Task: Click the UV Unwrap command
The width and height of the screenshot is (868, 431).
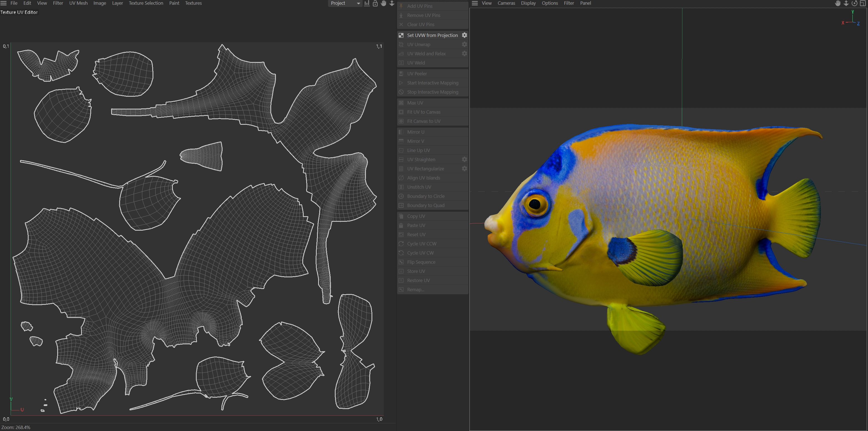Action: click(418, 44)
